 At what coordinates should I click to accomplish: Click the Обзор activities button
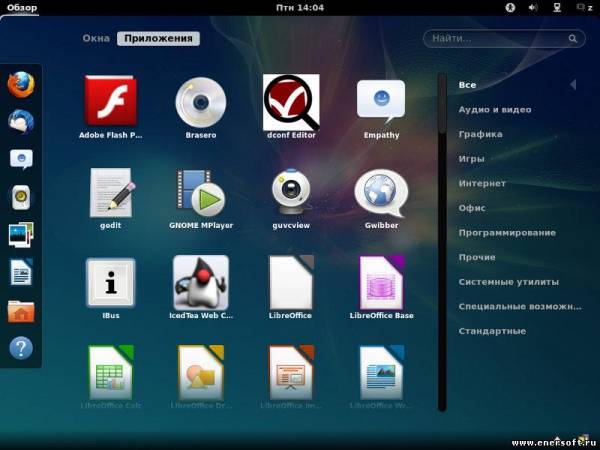tap(22, 7)
